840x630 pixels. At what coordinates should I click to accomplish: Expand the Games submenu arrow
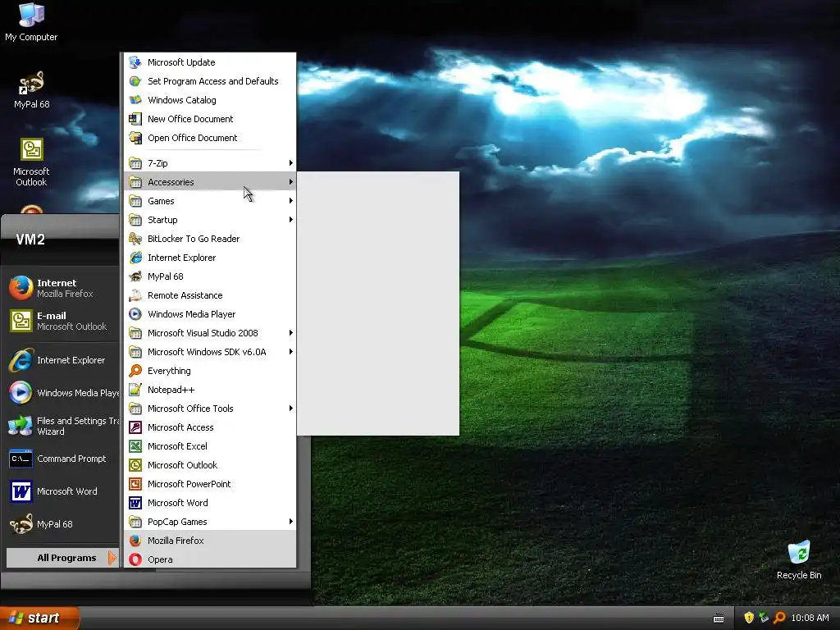291,201
